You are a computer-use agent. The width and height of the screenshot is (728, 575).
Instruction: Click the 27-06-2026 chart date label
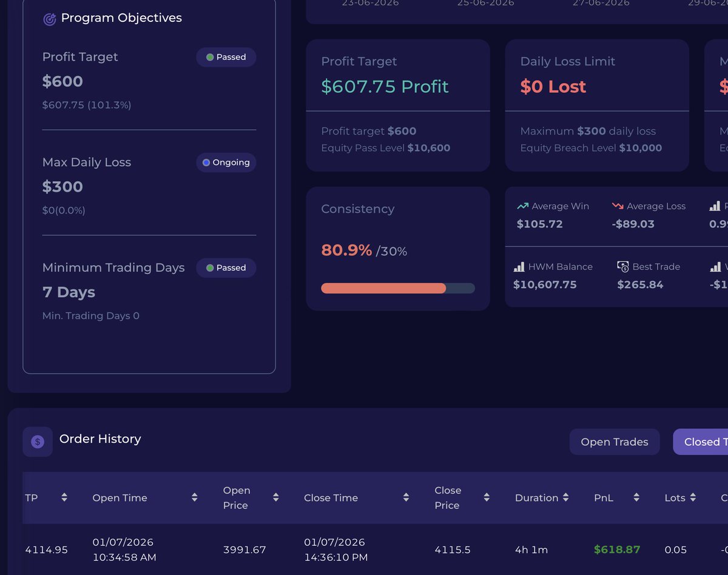pyautogui.click(x=601, y=3)
